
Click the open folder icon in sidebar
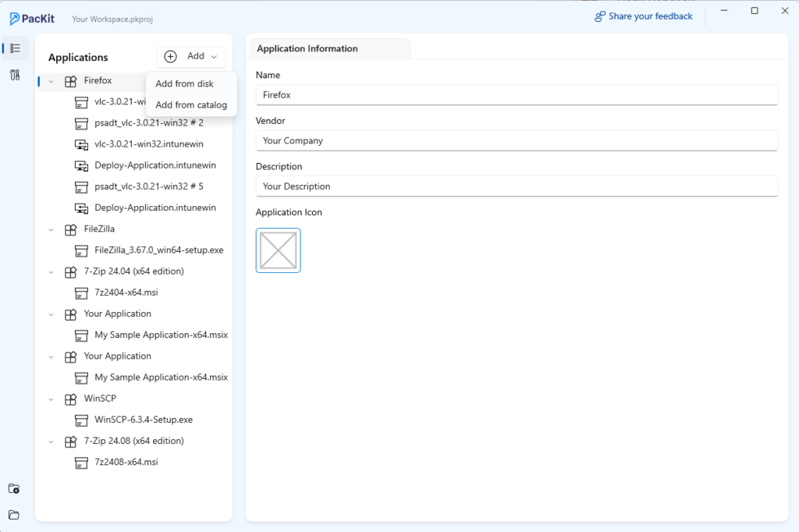click(14, 515)
